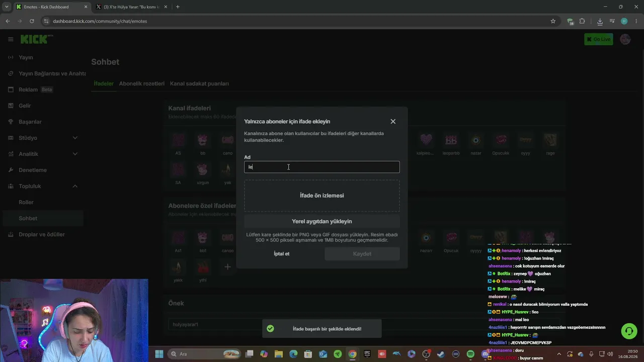Open Chrome tab search dropdown arrow
The image size is (644, 362).
point(7,7)
